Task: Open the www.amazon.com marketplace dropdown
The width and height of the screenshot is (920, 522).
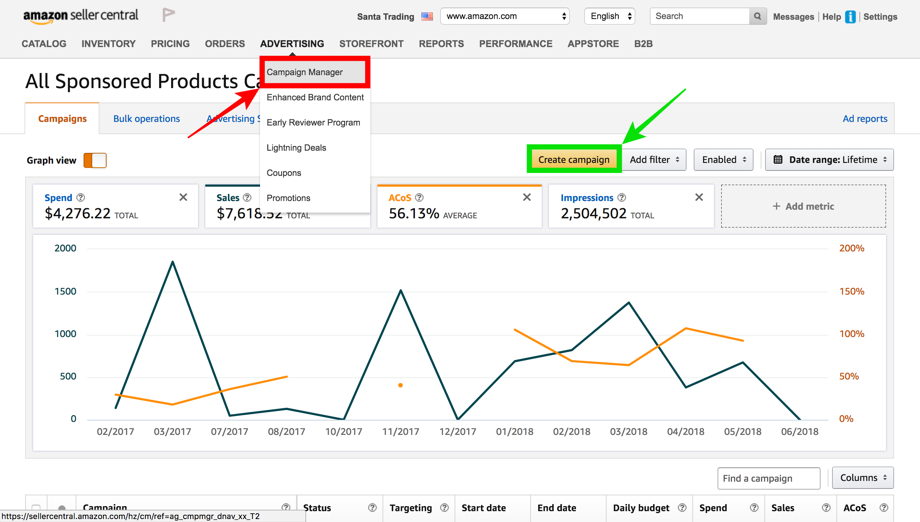Action: tap(505, 16)
